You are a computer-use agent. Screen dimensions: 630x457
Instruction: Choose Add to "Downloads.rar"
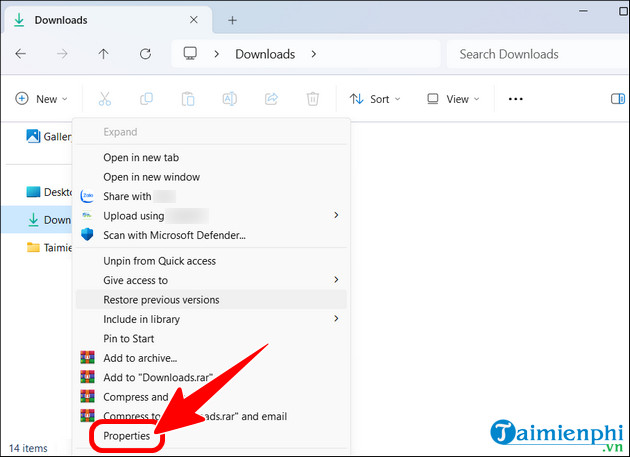coord(211,377)
